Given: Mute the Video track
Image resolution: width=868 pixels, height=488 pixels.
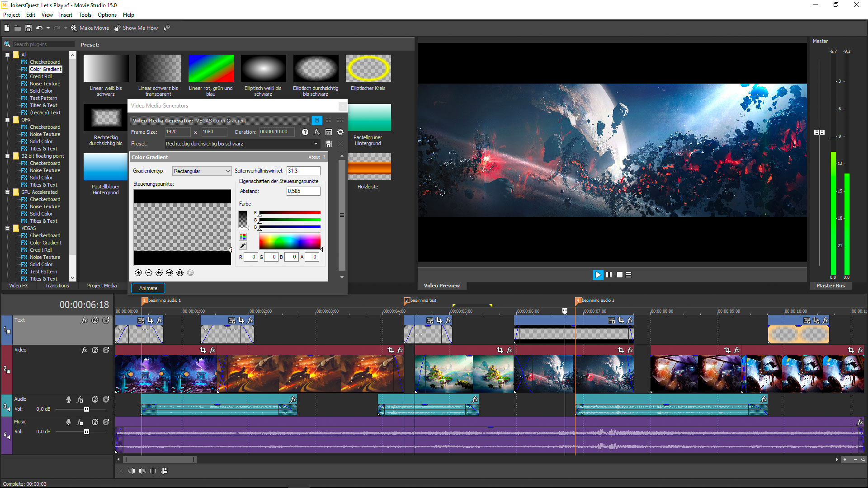Looking at the screenshot, I should click(x=95, y=350).
